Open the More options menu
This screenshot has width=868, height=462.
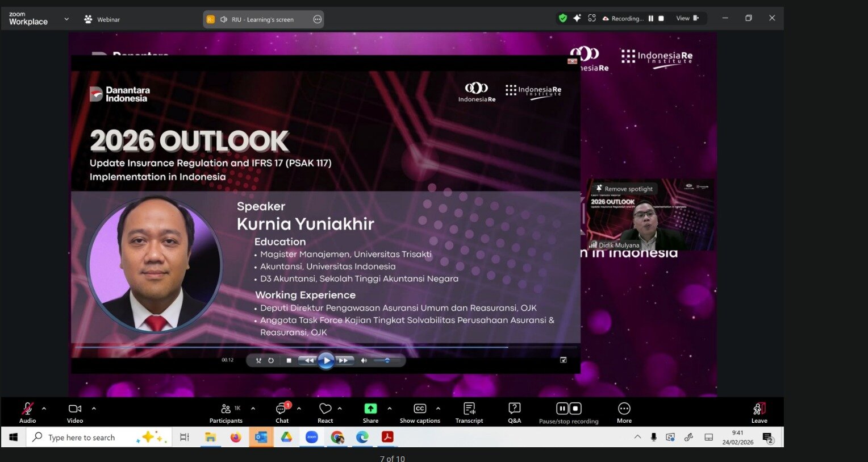tap(624, 411)
